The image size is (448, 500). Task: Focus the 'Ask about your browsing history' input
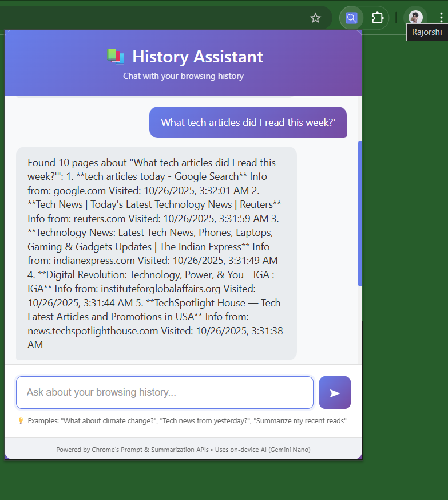(165, 392)
